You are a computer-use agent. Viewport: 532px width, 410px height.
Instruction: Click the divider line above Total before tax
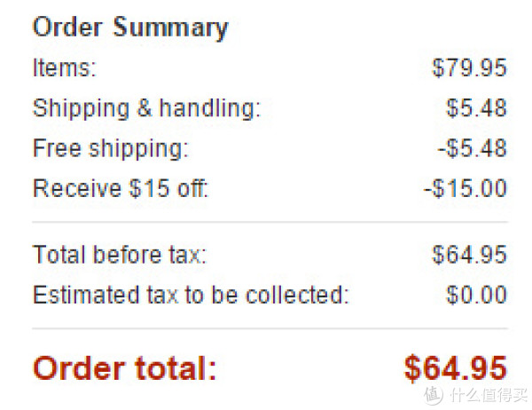click(270, 222)
